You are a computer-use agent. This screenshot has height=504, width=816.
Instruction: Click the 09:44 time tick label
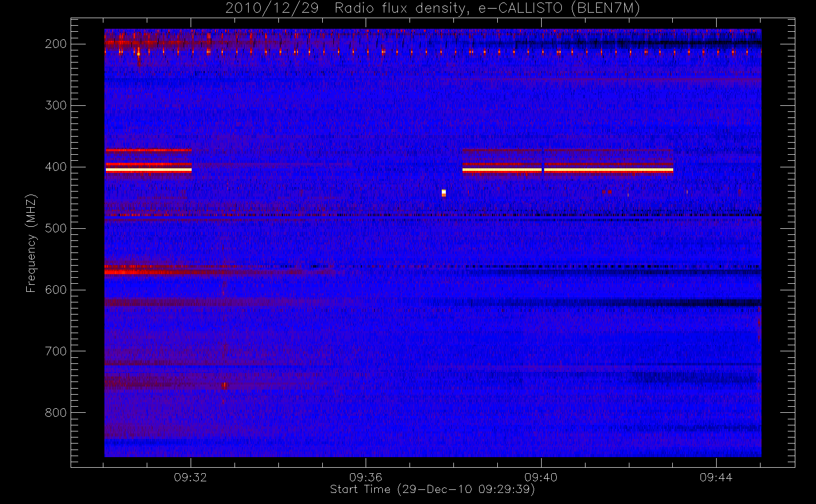(716, 477)
